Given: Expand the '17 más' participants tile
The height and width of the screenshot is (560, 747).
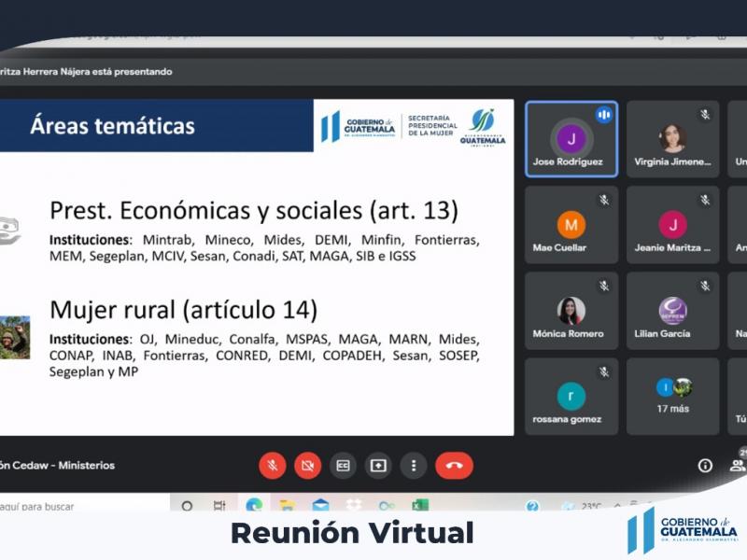Looking at the screenshot, I should [x=672, y=397].
